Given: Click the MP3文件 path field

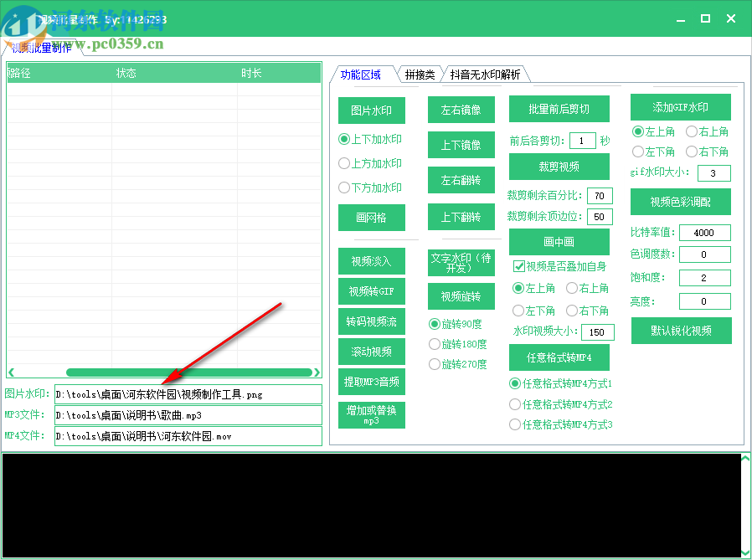Looking at the screenshot, I should (x=188, y=415).
